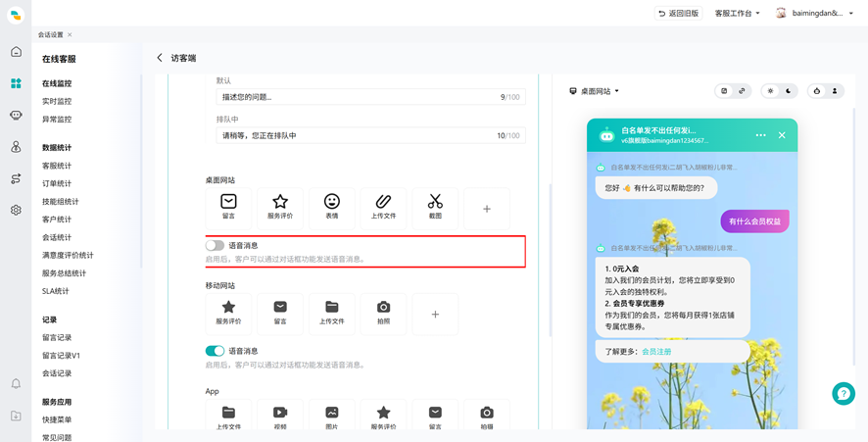Open 技能组统计 in the menu
Viewport: 868px width, 442px height.
click(x=61, y=202)
